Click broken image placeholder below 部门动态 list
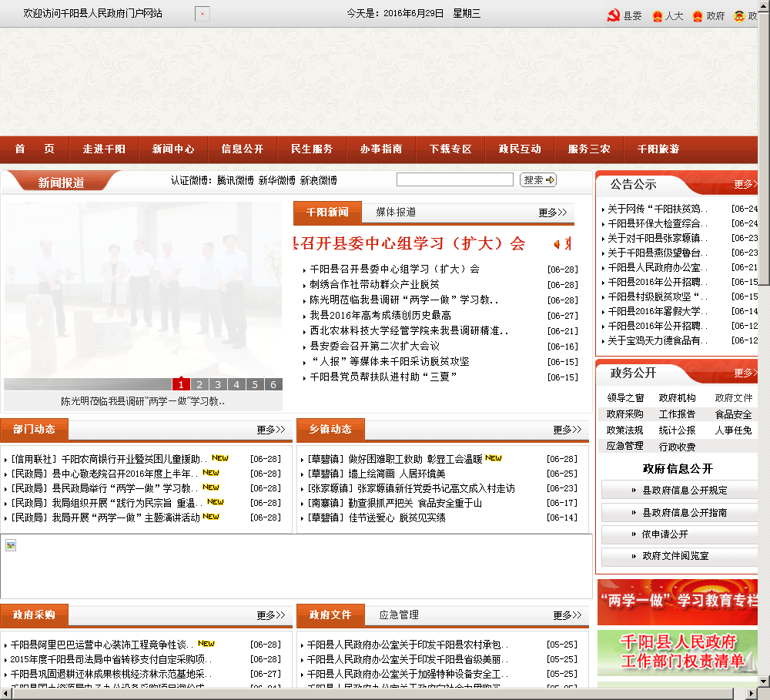The width and height of the screenshot is (770, 700). [x=11, y=545]
